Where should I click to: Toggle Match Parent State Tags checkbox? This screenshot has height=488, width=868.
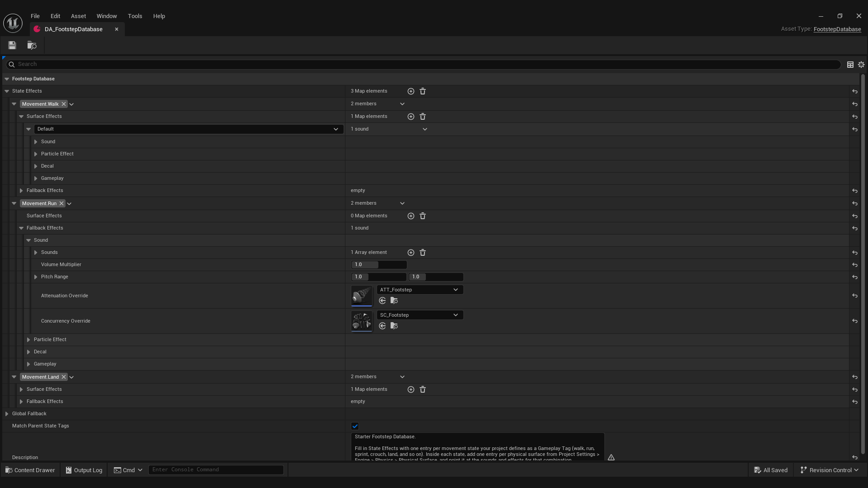[x=355, y=426]
